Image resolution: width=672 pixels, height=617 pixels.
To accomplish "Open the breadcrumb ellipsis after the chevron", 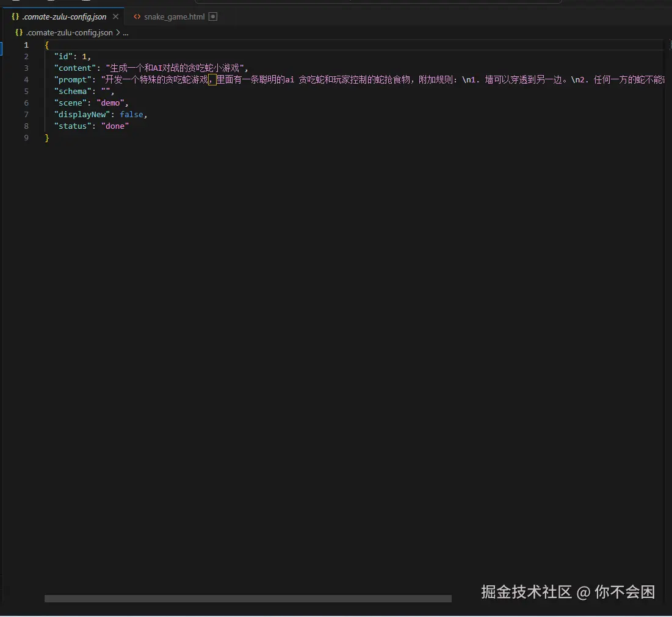I will tap(126, 32).
